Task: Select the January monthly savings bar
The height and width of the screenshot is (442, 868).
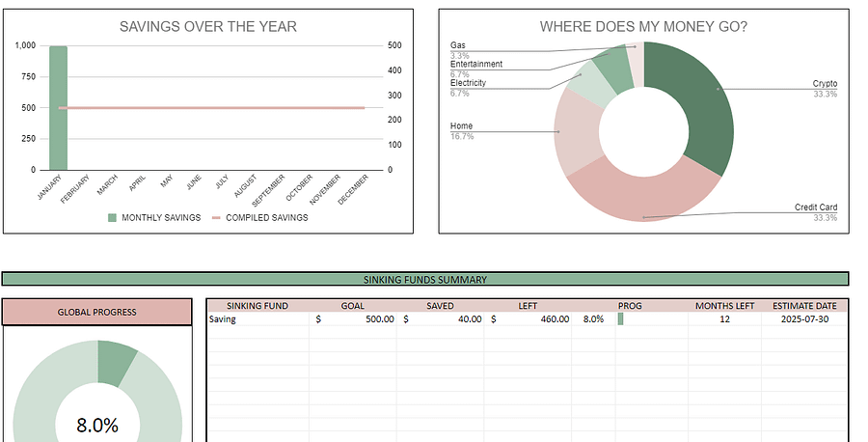Action: (x=58, y=108)
